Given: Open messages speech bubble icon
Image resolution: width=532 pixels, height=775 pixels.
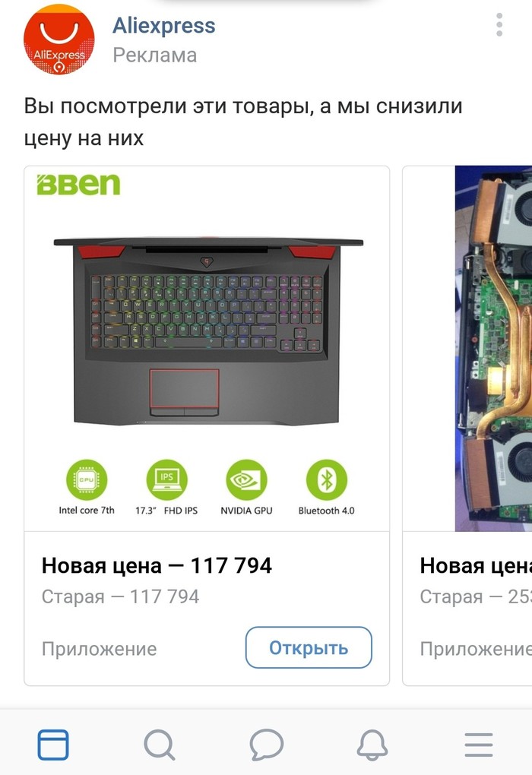Looking at the screenshot, I should point(267,745).
